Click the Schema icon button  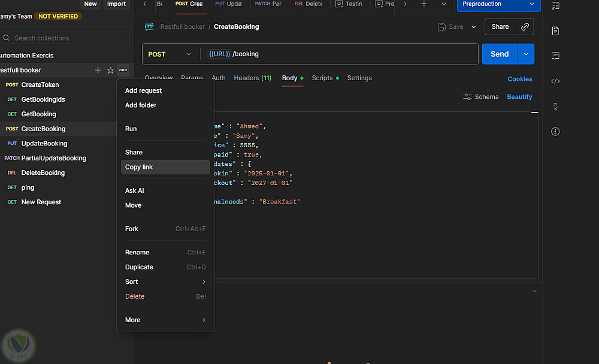click(480, 97)
